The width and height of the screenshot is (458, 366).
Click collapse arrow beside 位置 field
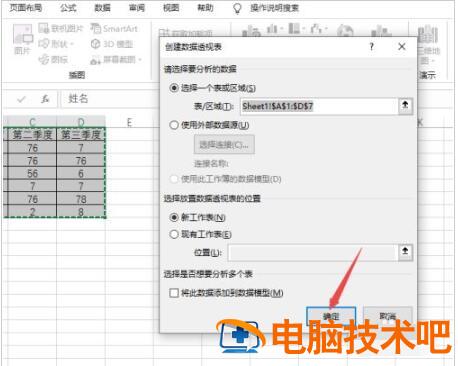pos(405,252)
